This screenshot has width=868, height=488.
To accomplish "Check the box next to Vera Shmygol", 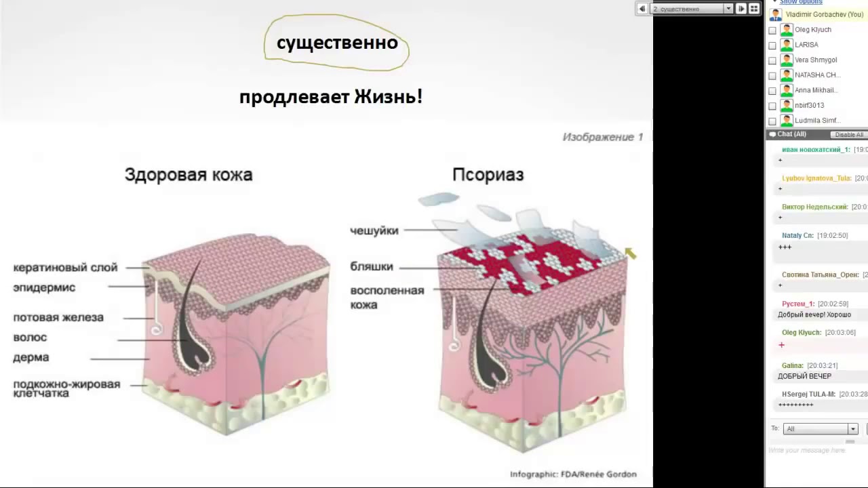I will [772, 60].
